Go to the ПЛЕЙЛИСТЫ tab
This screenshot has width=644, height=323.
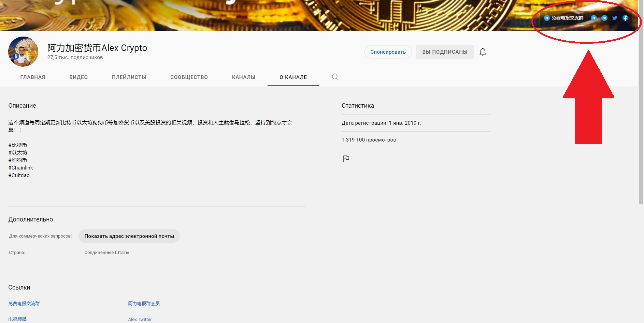(x=129, y=77)
